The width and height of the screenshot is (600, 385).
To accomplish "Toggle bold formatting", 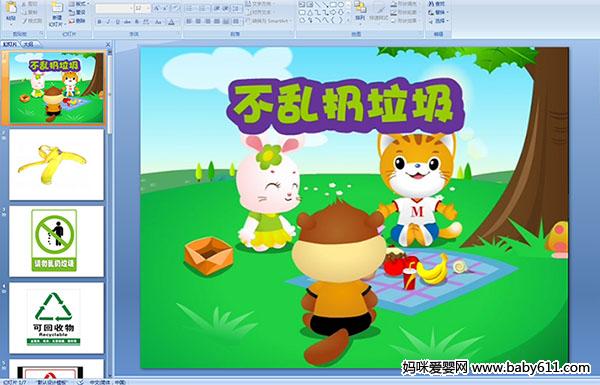I will point(99,22).
